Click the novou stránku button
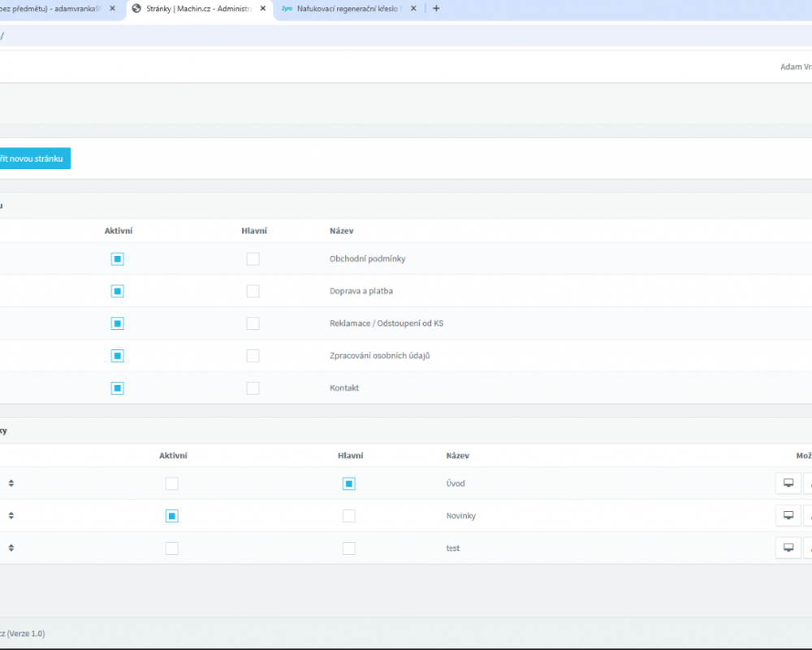Viewport: 812px width, 650px height. tap(35, 158)
